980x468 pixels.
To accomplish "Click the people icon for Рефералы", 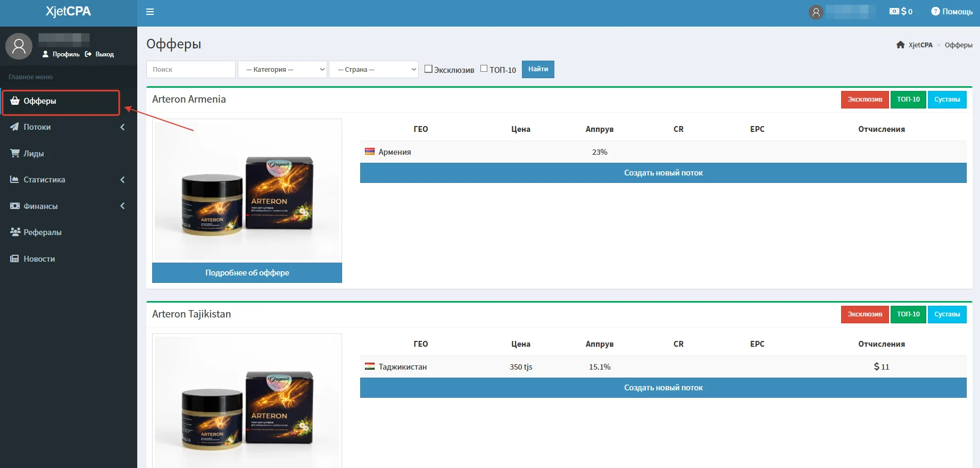I will (x=15, y=232).
